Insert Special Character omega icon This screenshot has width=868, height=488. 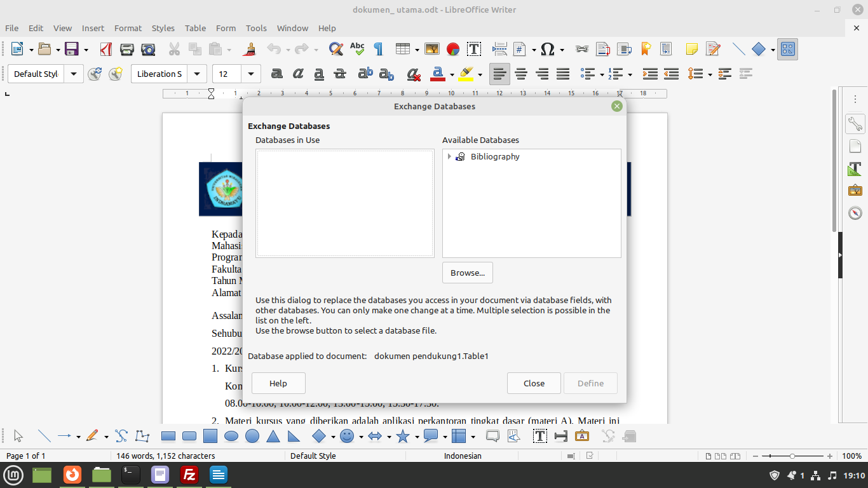click(x=548, y=49)
